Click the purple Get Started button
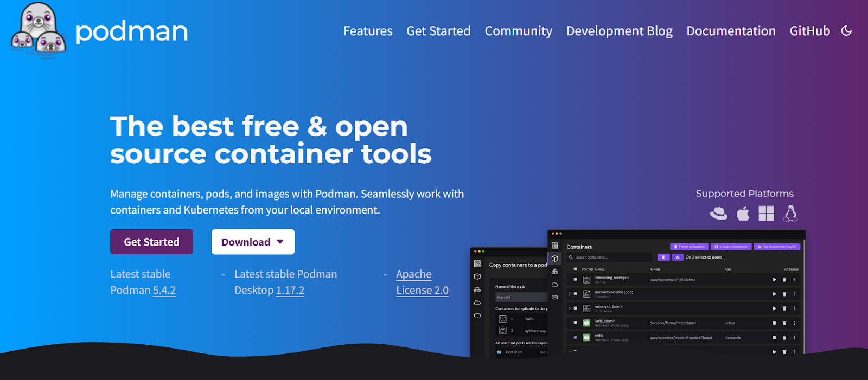Screen dimensions: 868x380 [151, 242]
